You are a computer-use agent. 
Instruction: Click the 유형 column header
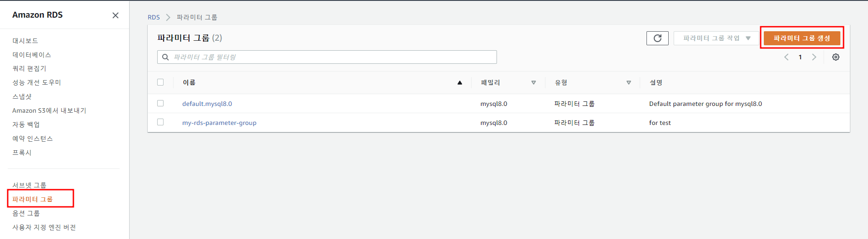tap(561, 82)
